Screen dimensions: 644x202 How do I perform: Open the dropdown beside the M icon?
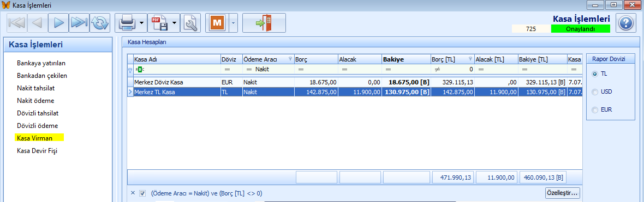click(232, 23)
